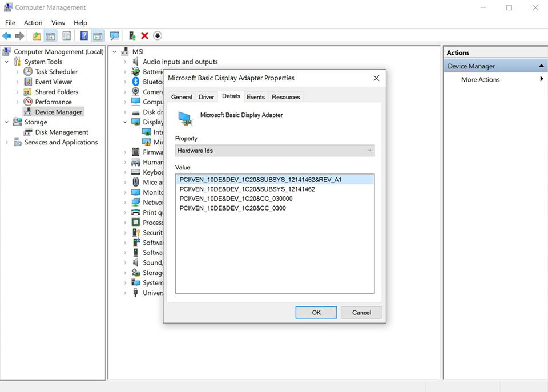Switch to the General tab
This screenshot has width=548, height=392.
coord(182,97)
